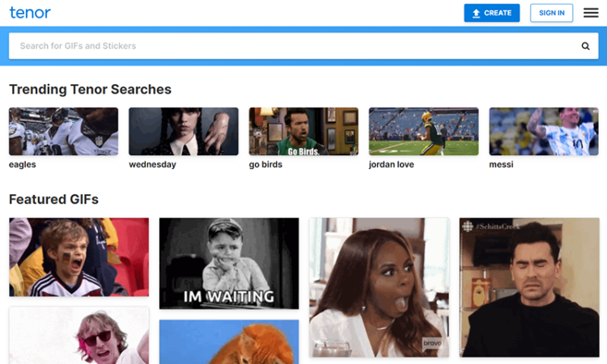This screenshot has width=607, height=364.
Task: Click the CREATE upload button
Action: [x=491, y=13]
